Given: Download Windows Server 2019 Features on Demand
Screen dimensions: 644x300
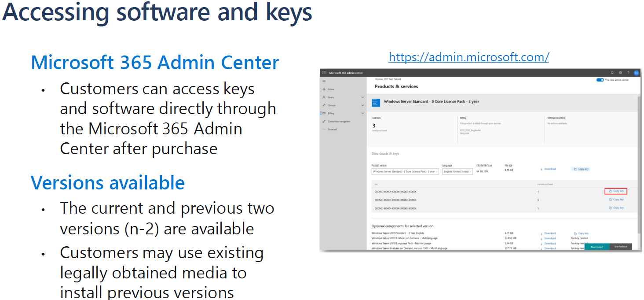Looking at the screenshot, I should coord(548,238).
